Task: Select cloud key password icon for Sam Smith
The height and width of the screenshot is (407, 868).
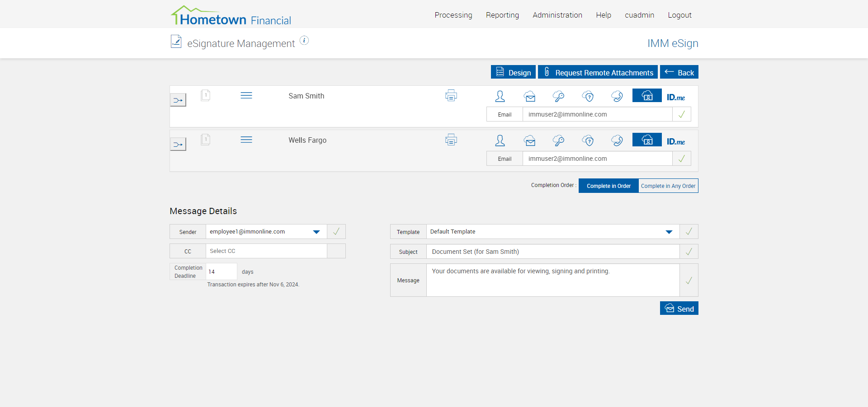Action: pyautogui.click(x=559, y=96)
